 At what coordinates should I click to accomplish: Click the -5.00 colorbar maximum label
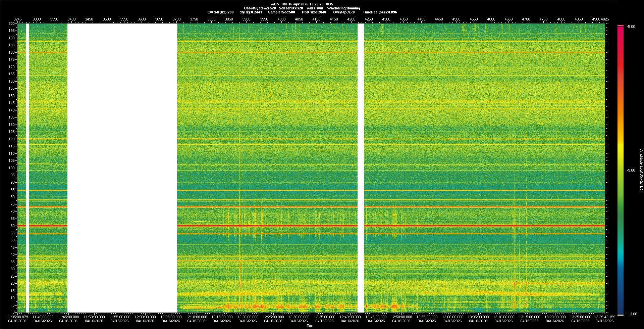coord(631,27)
